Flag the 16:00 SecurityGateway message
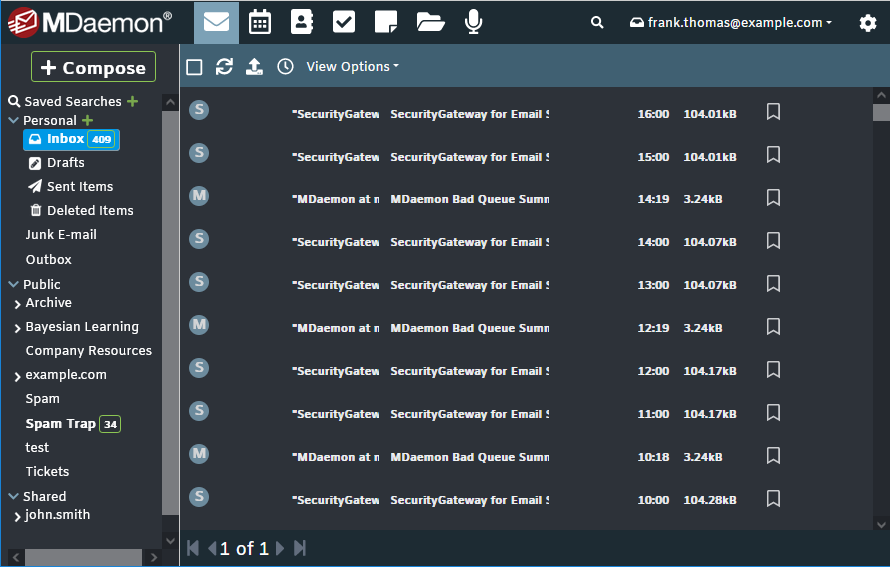This screenshot has width=890, height=567. [773, 111]
